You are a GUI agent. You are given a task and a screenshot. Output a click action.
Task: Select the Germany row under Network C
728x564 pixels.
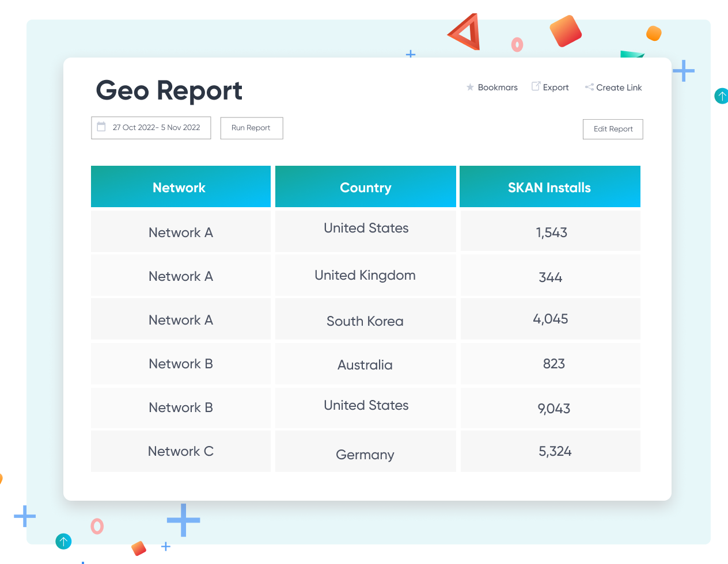(x=365, y=451)
